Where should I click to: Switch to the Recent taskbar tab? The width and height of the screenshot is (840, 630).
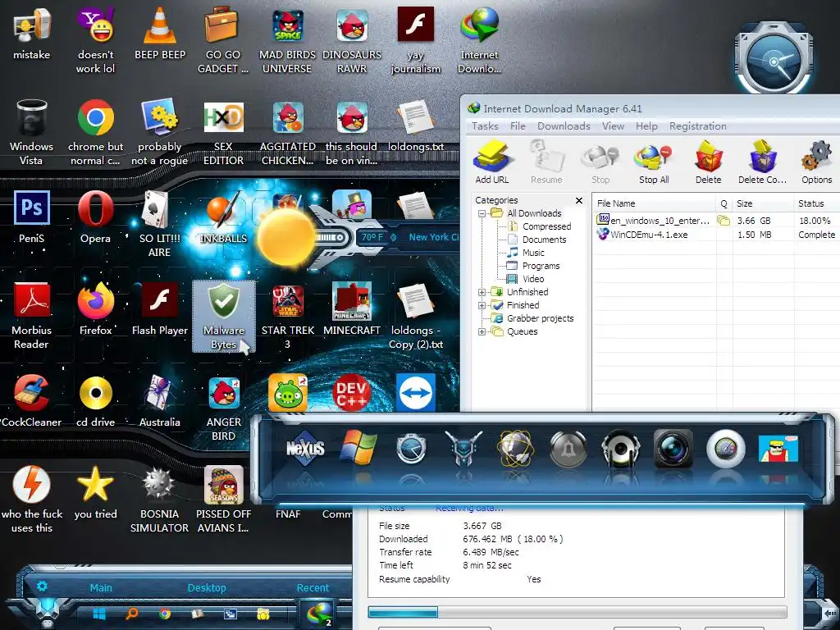[x=313, y=587]
